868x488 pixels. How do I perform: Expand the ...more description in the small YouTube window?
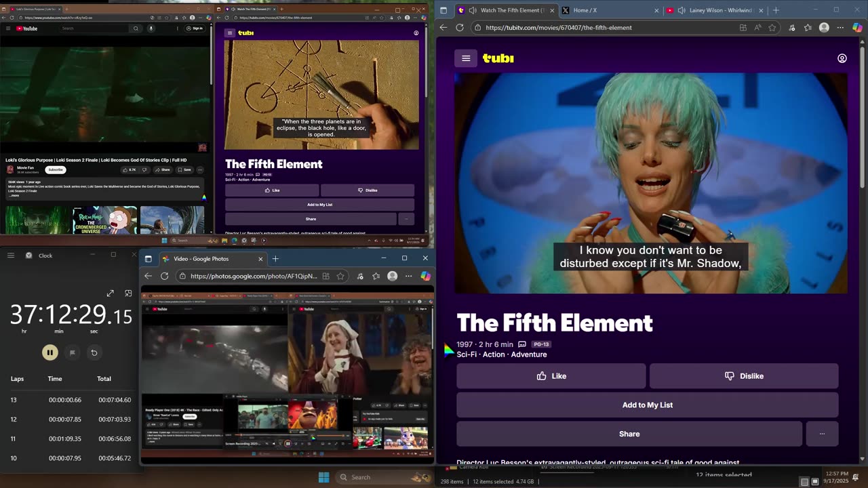14,195
